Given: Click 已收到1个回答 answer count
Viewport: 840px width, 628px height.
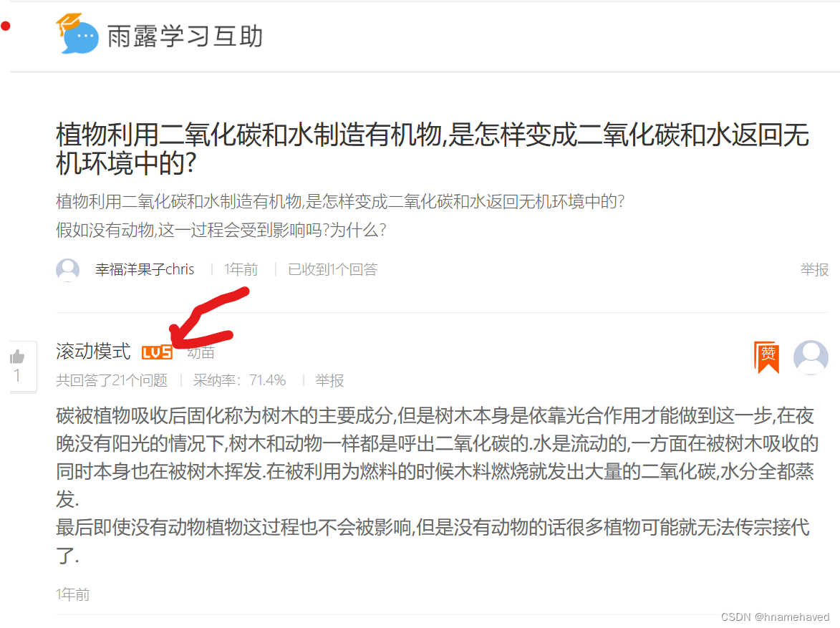Looking at the screenshot, I should [333, 269].
